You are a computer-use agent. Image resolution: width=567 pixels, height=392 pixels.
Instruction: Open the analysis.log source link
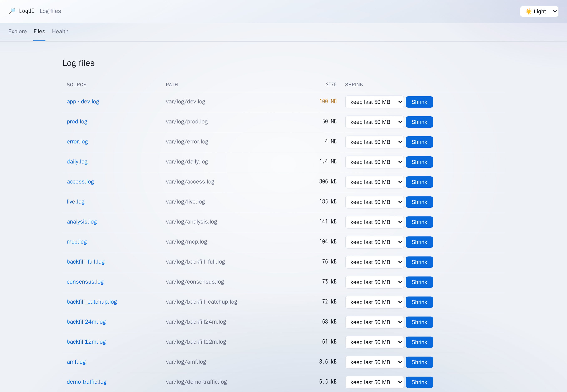pos(82,222)
